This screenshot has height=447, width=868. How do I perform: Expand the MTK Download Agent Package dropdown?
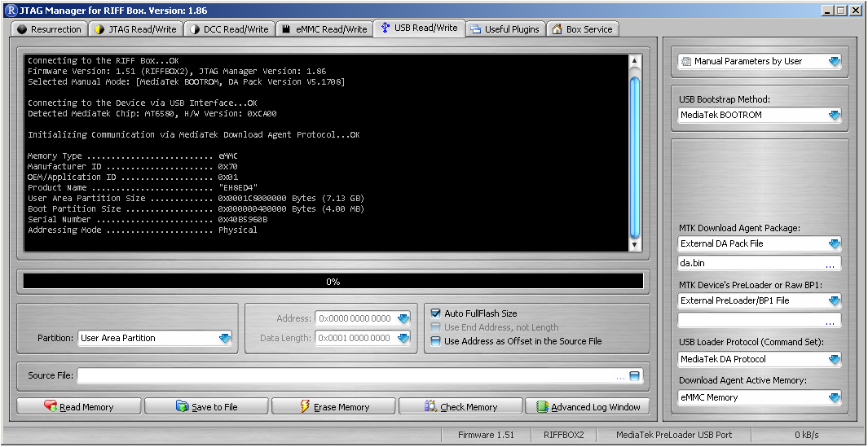tap(835, 243)
